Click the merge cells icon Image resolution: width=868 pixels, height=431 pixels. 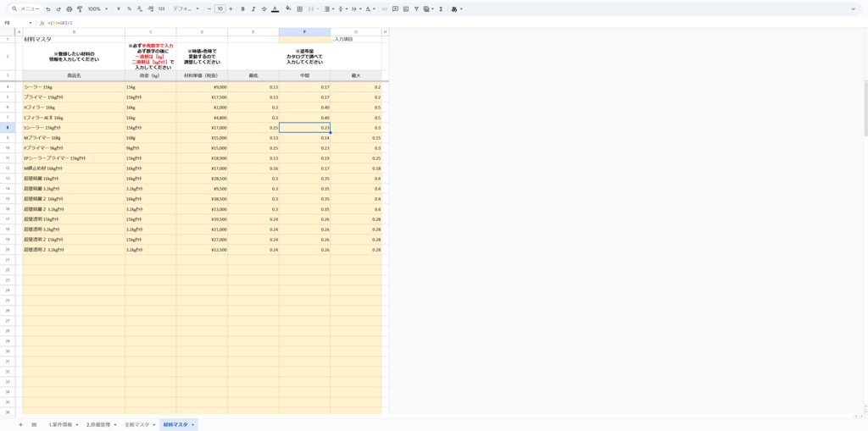coord(310,8)
